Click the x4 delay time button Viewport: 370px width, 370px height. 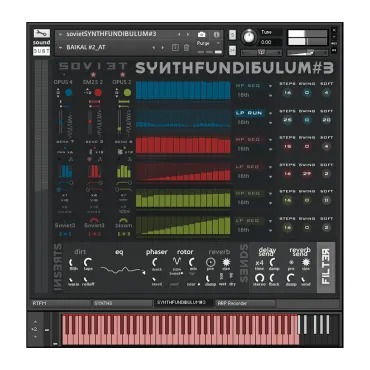coord(259,263)
